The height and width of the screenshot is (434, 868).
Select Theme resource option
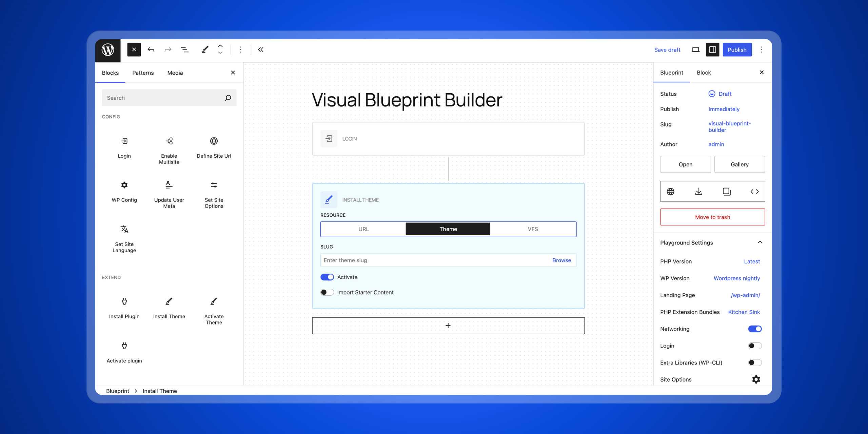448,229
